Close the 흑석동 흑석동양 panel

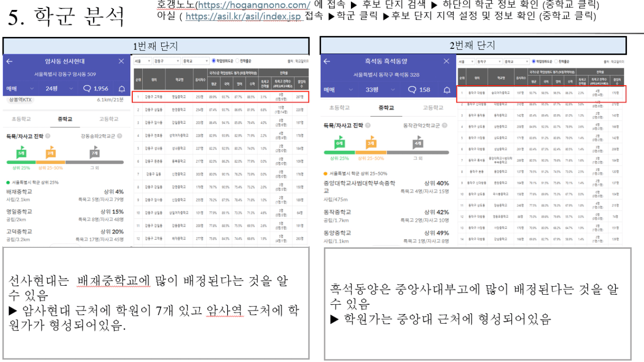447,61
